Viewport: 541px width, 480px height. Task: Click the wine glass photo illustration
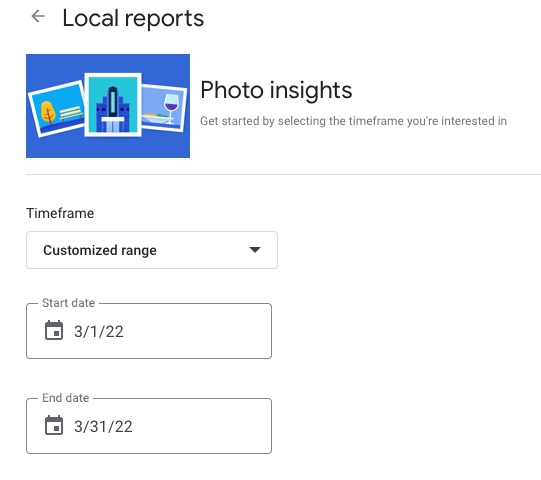coord(164,108)
